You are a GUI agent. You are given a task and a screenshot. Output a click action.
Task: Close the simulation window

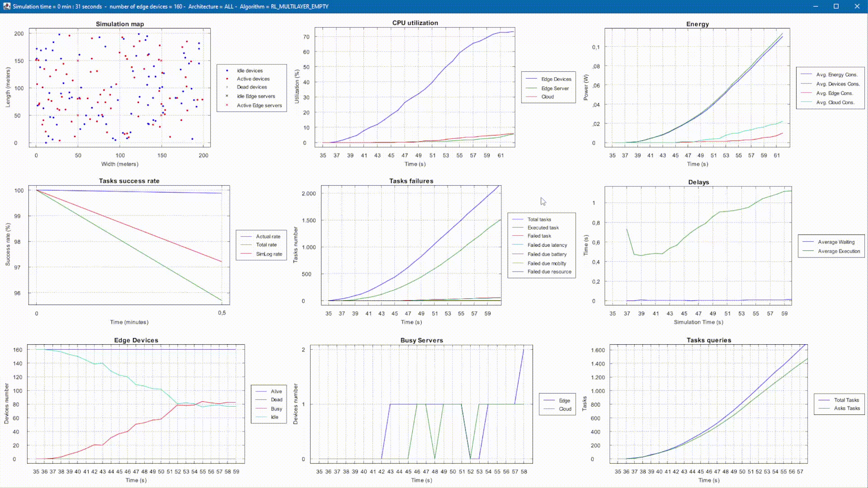pyautogui.click(x=857, y=6)
